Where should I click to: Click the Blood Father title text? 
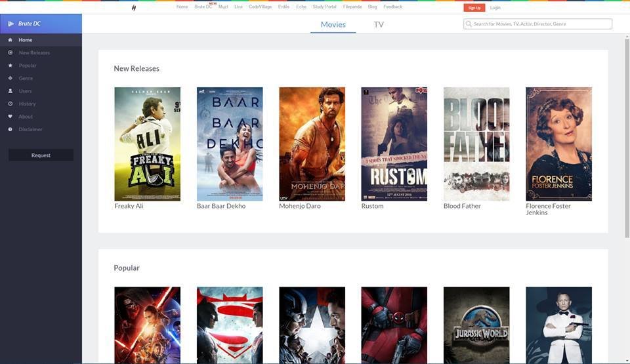coord(462,206)
